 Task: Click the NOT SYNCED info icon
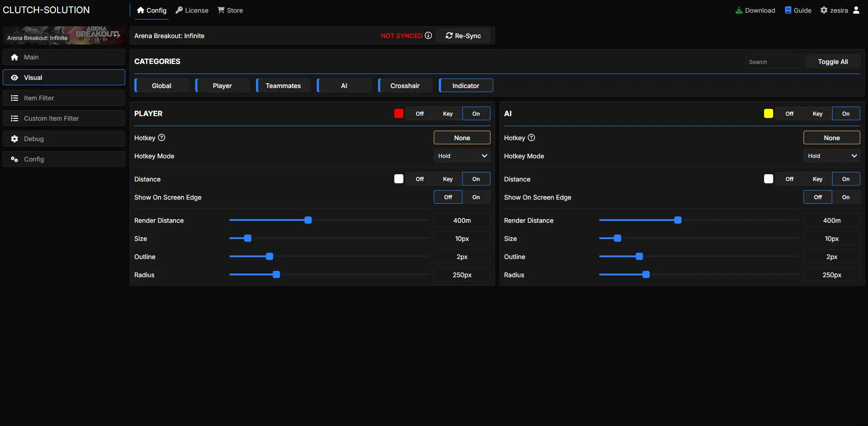coord(428,35)
